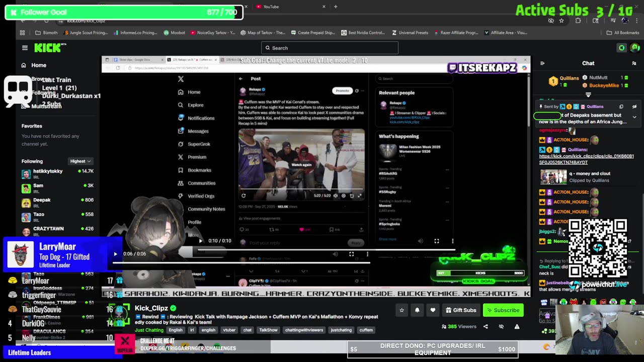The width and height of the screenshot is (644, 362).
Task: Open the Map of Tarkov bookmark
Action: [x=263, y=33]
